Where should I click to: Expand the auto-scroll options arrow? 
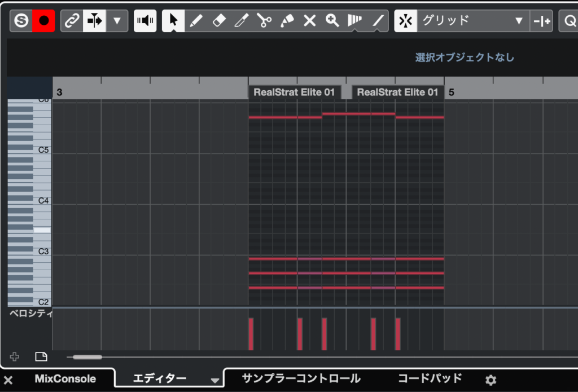pyautogui.click(x=117, y=21)
